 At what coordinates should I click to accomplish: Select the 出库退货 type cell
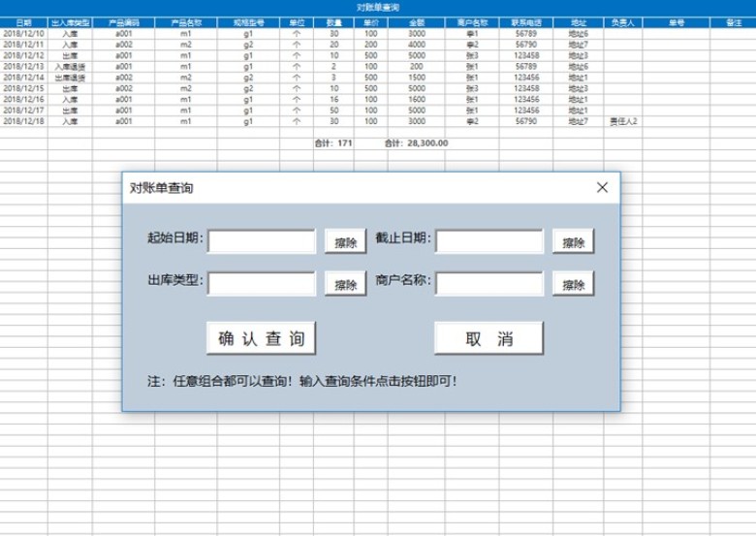(70, 78)
